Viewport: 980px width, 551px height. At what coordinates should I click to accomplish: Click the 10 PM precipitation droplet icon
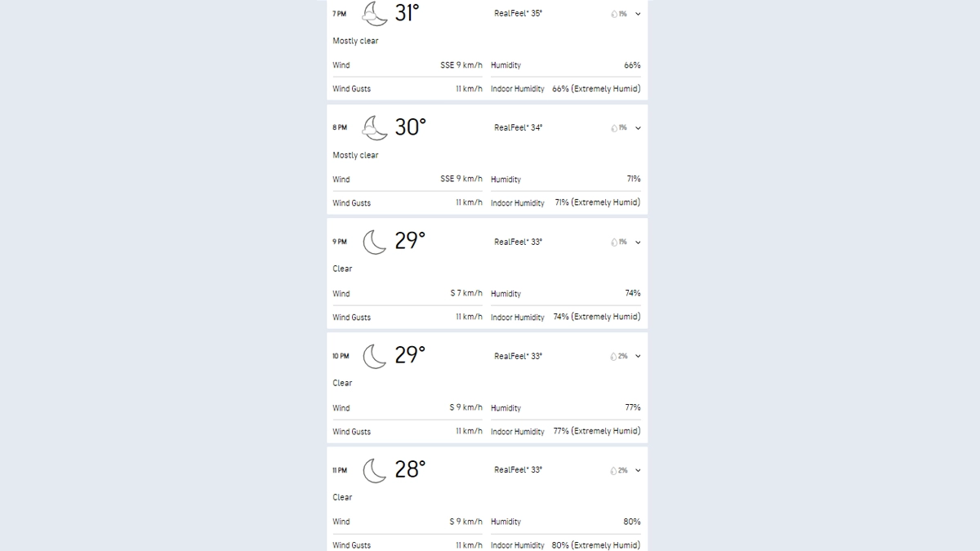click(x=613, y=357)
